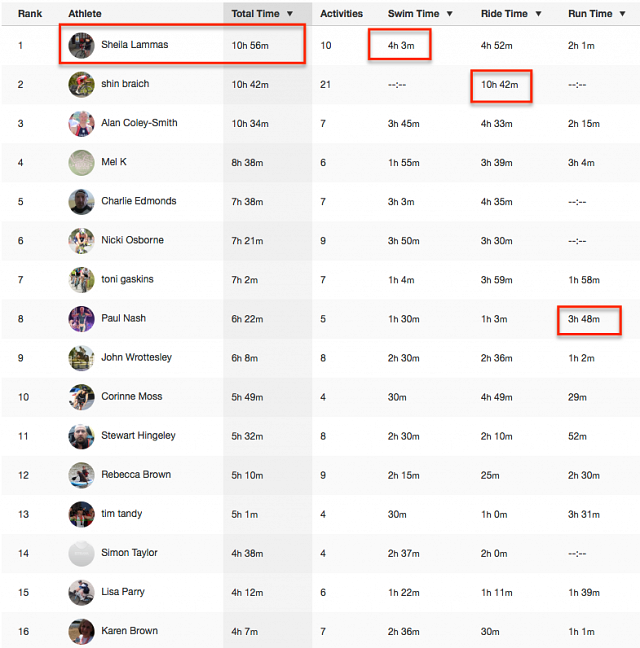Viewport: 640px width, 648px height.
Task: Select Mel K's avatar image
Action: click(x=81, y=162)
